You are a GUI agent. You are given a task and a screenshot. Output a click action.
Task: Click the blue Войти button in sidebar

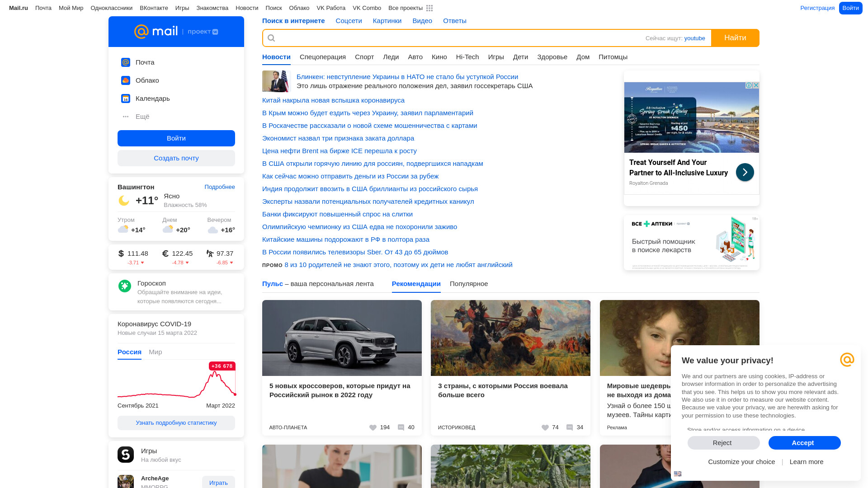[176, 138]
